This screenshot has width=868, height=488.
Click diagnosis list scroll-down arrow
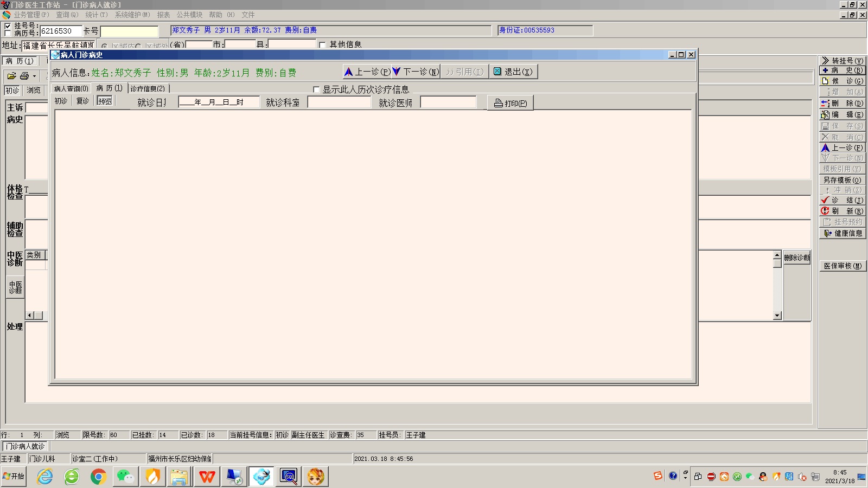tap(777, 315)
